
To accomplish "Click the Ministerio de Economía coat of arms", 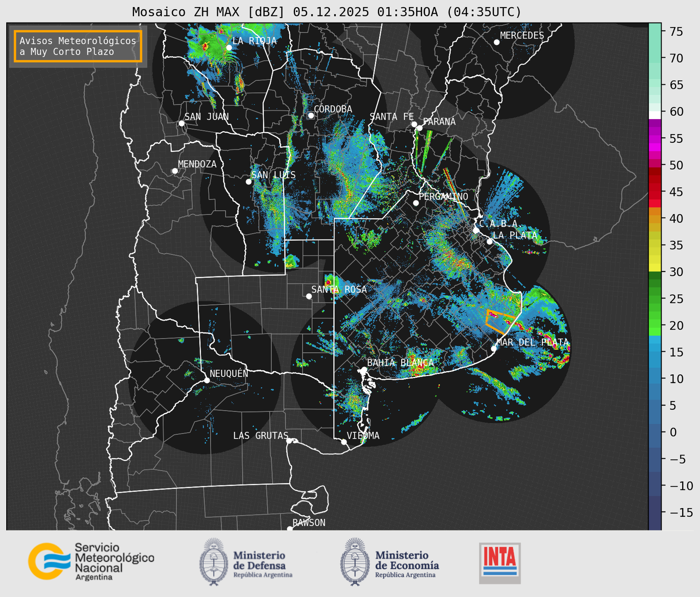I will [355, 562].
